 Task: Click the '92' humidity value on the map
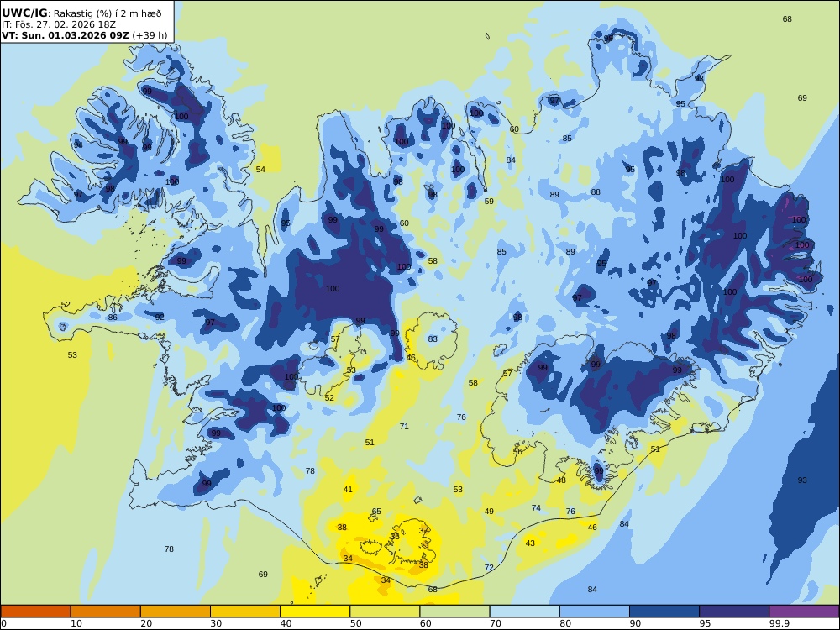pyautogui.click(x=160, y=318)
